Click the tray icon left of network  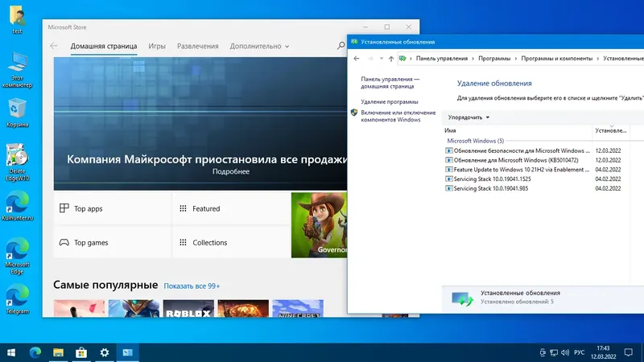(x=543, y=352)
